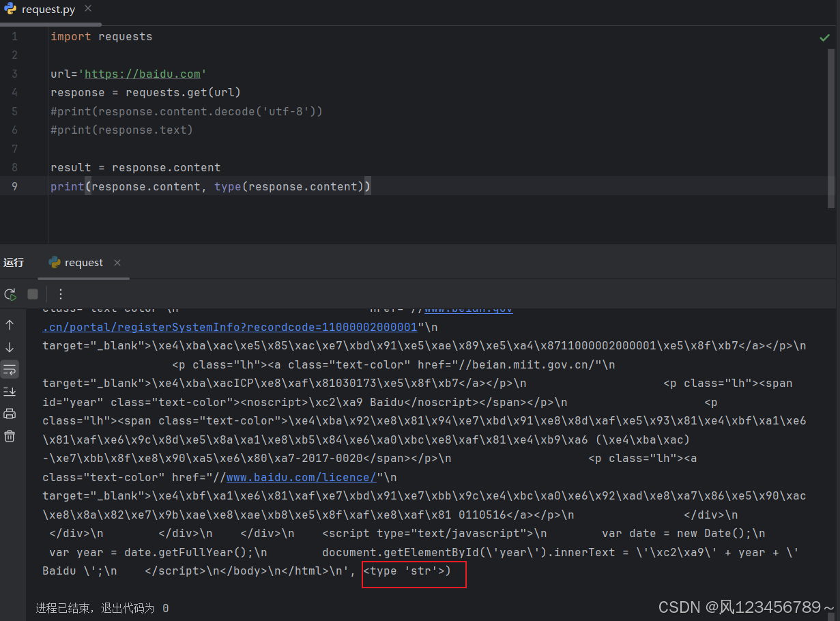The image size is (840, 621).
Task: Click the Clear all trash icon
Action: coord(10,436)
